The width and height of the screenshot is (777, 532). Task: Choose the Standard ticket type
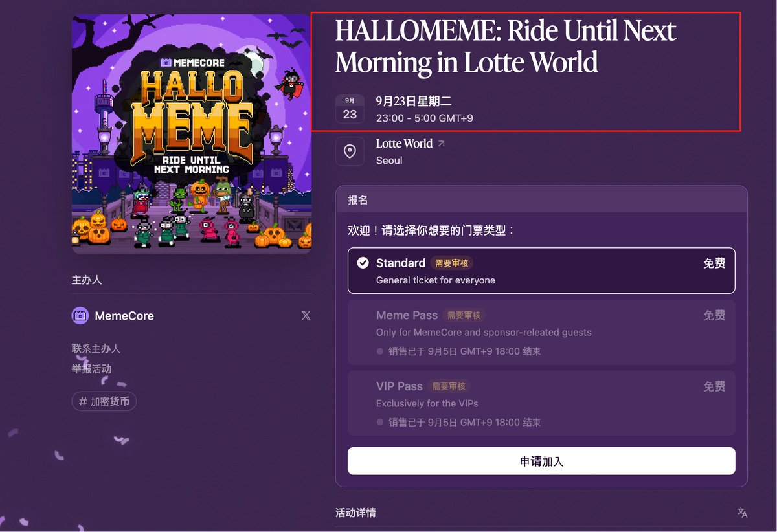(541, 271)
